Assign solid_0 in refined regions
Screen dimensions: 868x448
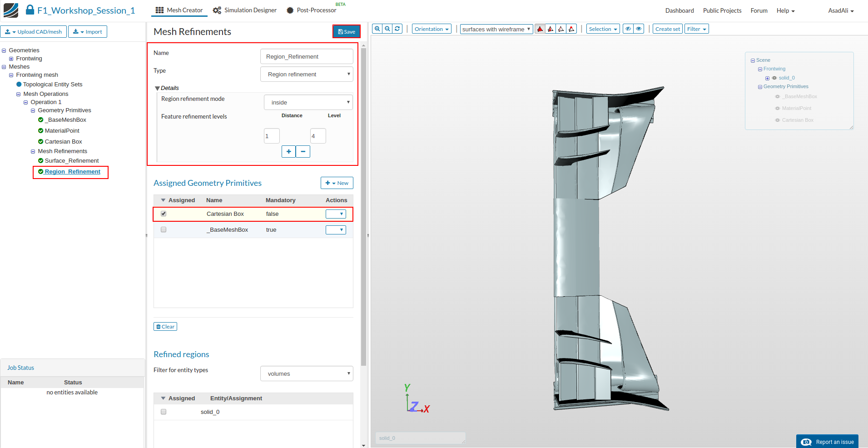pyautogui.click(x=164, y=412)
